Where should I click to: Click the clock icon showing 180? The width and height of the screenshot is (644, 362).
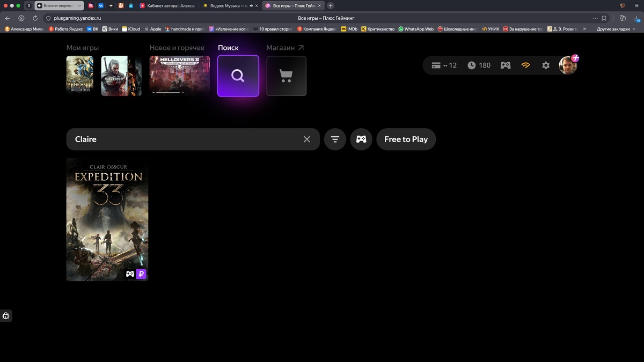(x=479, y=65)
